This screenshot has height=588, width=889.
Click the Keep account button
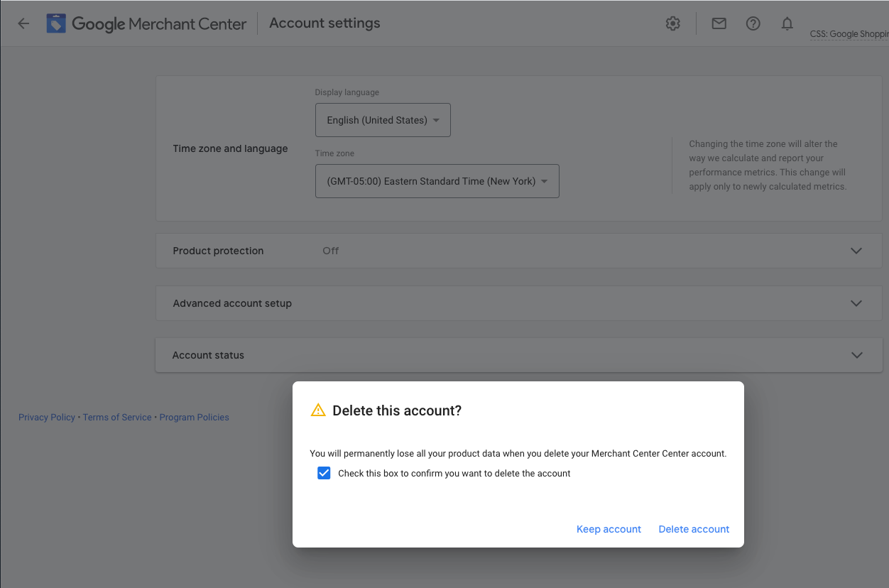(x=609, y=529)
